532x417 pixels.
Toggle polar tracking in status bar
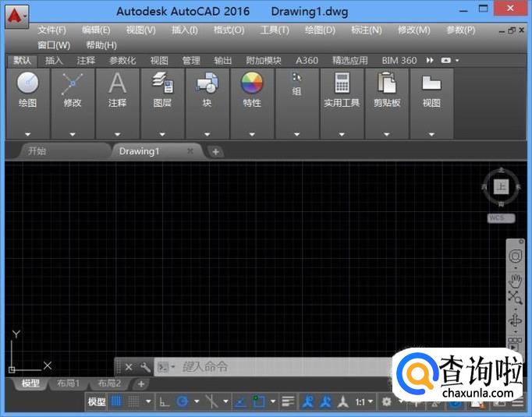(183, 401)
